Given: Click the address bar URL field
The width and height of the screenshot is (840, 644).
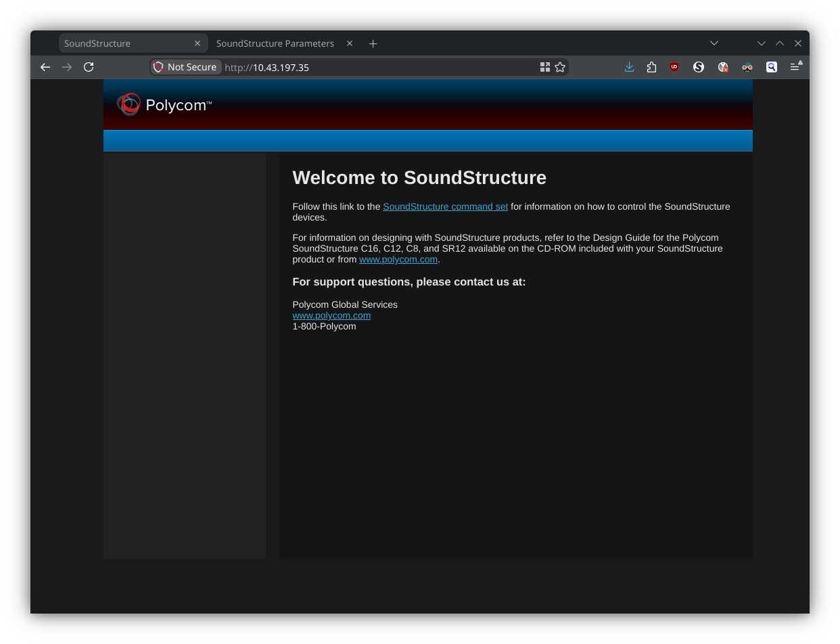Looking at the screenshot, I should coord(379,67).
